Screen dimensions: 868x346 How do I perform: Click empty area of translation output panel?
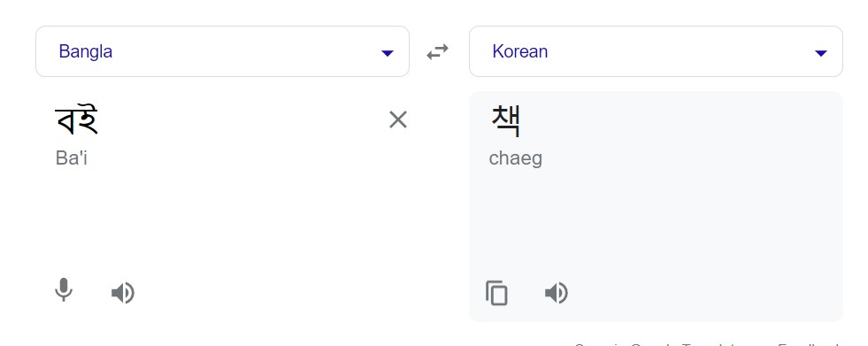[656, 221]
